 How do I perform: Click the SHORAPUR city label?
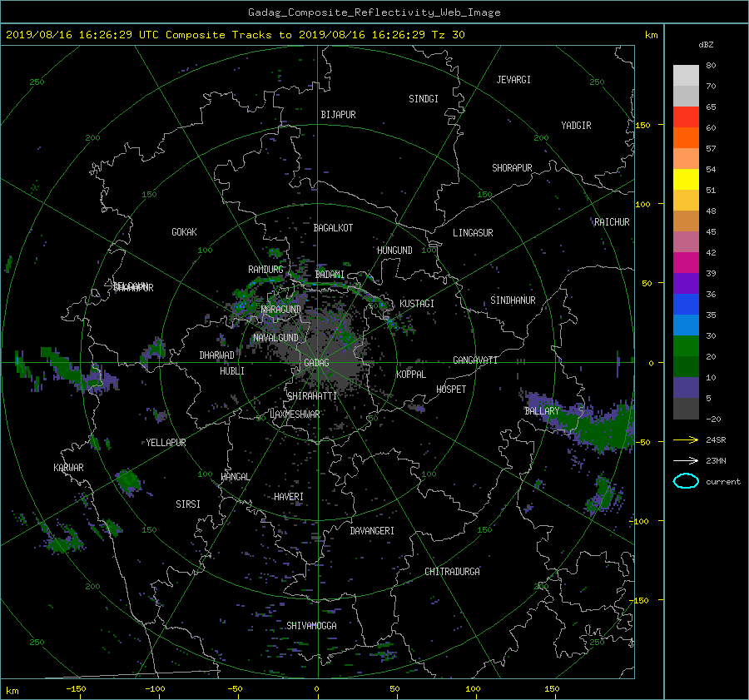tap(512, 168)
